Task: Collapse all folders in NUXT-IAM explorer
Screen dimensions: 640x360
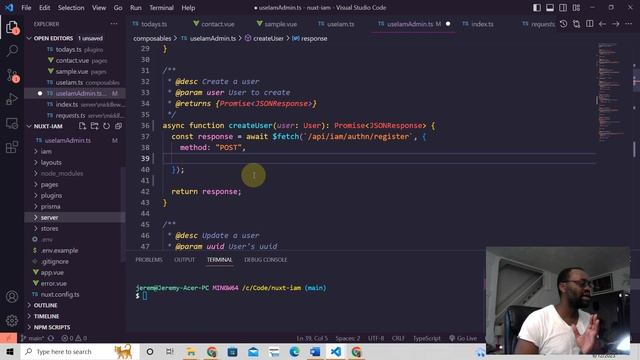Action: [118, 126]
